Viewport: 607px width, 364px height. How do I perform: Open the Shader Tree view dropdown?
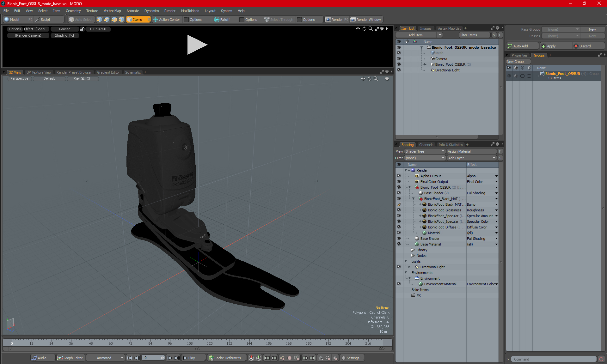pos(425,151)
